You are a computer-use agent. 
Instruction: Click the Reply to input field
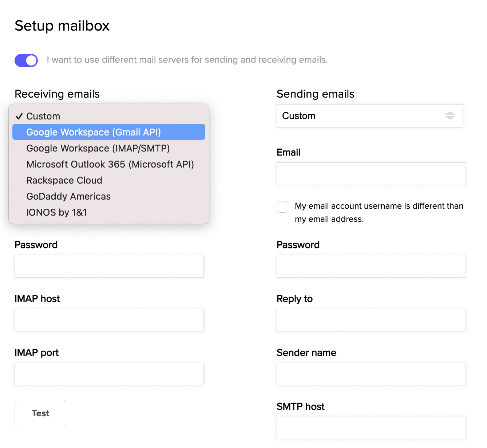tap(371, 320)
